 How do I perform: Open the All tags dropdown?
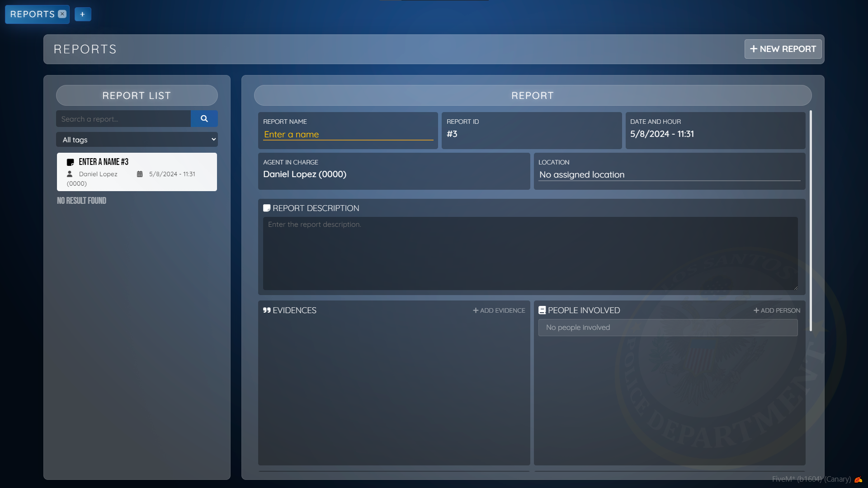coord(137,140)
